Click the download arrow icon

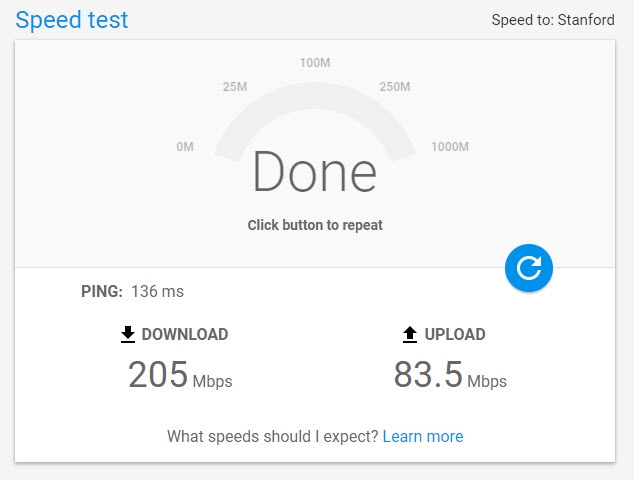(128, 334)
